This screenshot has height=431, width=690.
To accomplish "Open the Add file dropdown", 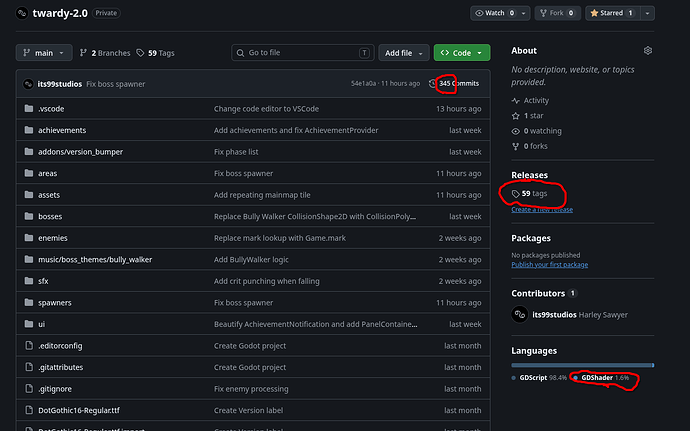I will [404, 53].
